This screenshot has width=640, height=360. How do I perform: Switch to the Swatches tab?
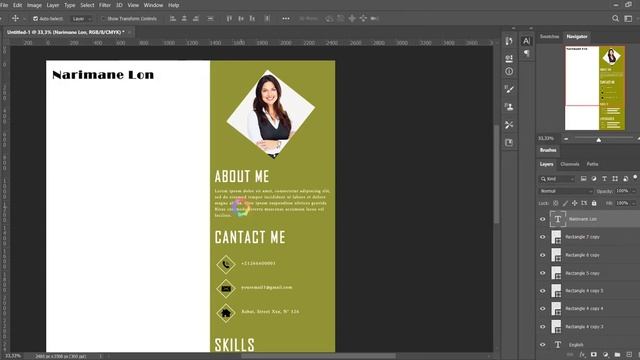(x=549, y=36)
